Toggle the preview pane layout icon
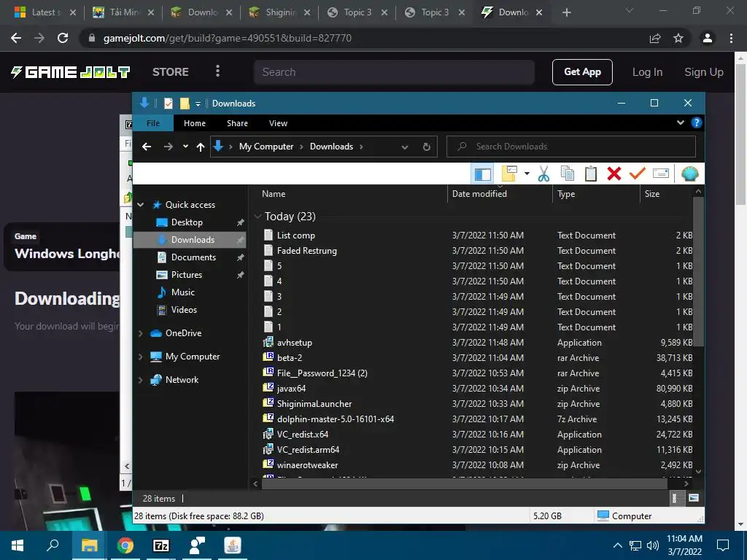747x560 pixels. (x=483, y=174)
